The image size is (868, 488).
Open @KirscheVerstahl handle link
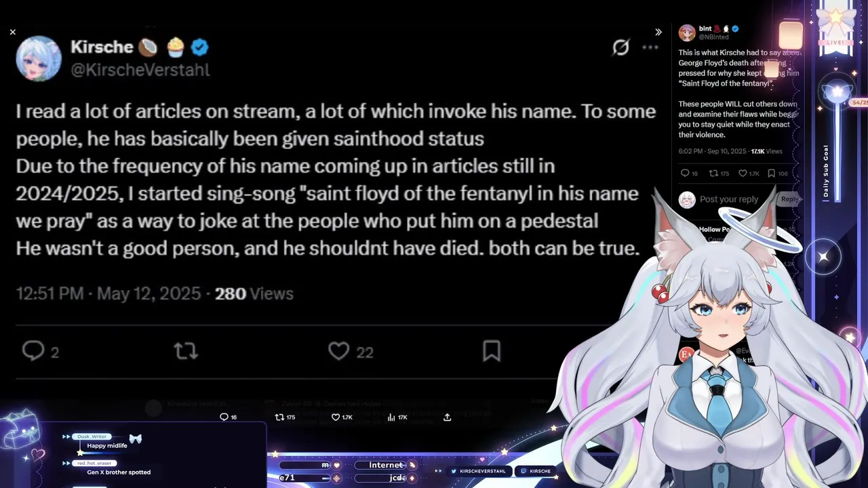coord(140,70)
